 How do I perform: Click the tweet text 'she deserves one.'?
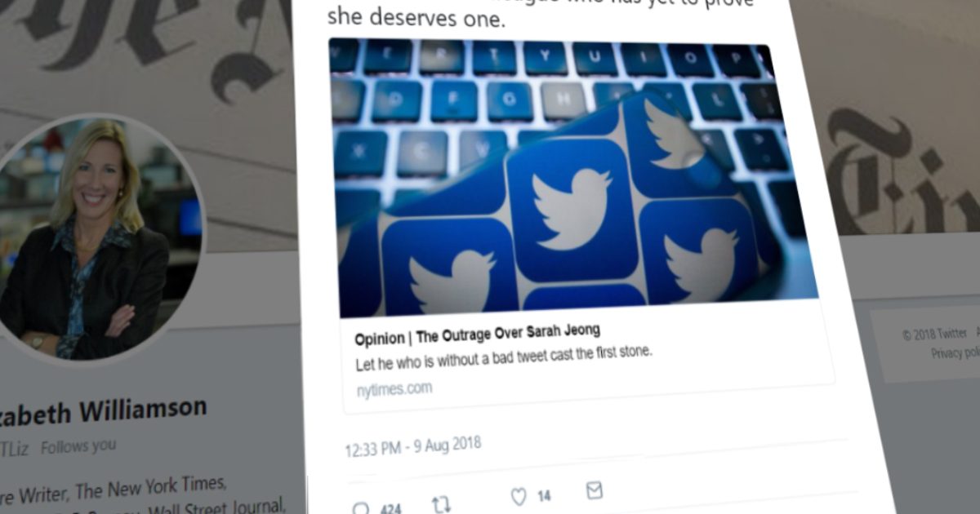pyautogui.click(x=416, y=18)
